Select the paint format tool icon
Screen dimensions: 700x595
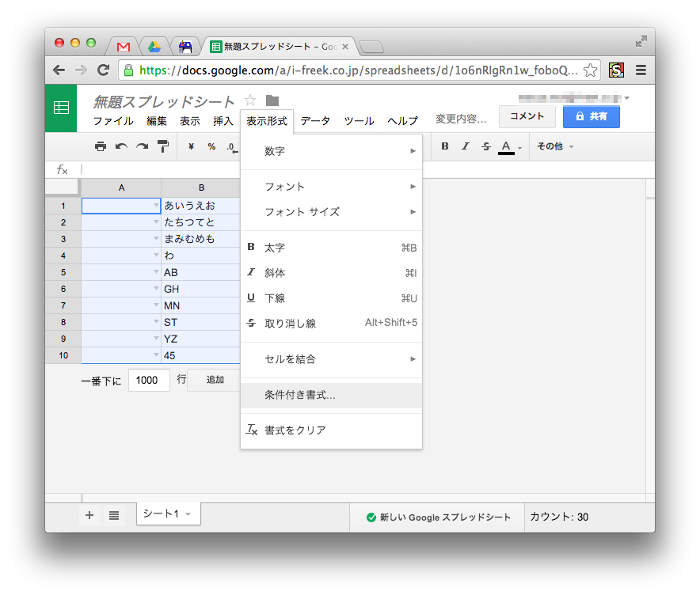click(164, 146)
